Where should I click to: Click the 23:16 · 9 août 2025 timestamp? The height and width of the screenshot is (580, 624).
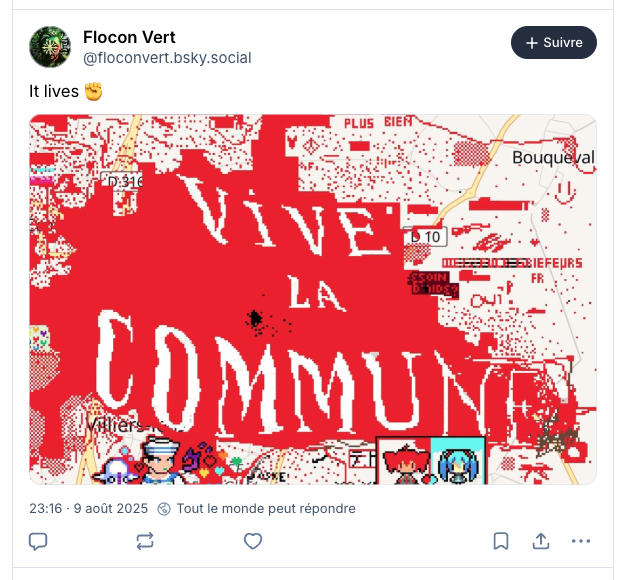coord(88,508)
